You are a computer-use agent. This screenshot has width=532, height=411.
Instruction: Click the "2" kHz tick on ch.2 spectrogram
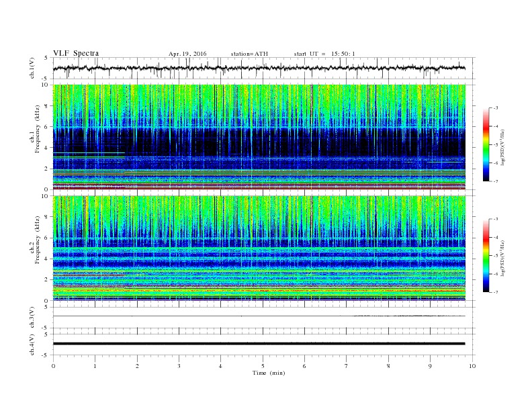pyautogui.click(x=47, y=280)
